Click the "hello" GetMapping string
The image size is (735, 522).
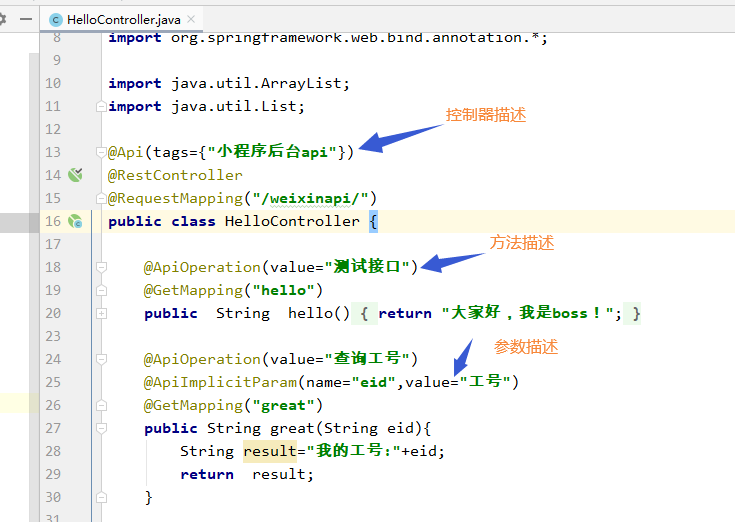click(283, 290)
